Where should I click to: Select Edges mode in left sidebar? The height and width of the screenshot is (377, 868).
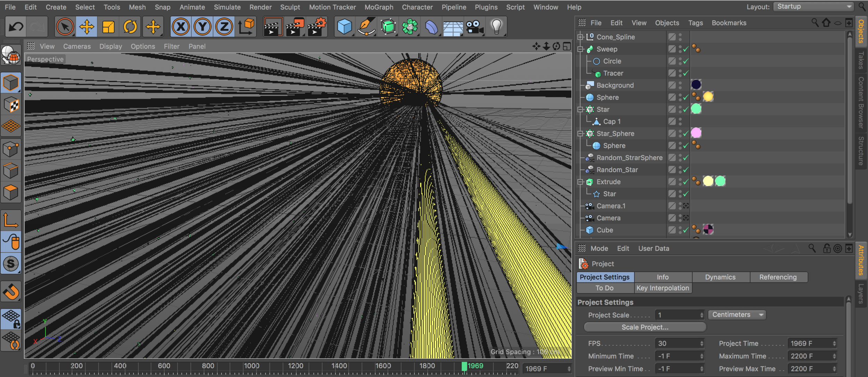pos(11,171)
